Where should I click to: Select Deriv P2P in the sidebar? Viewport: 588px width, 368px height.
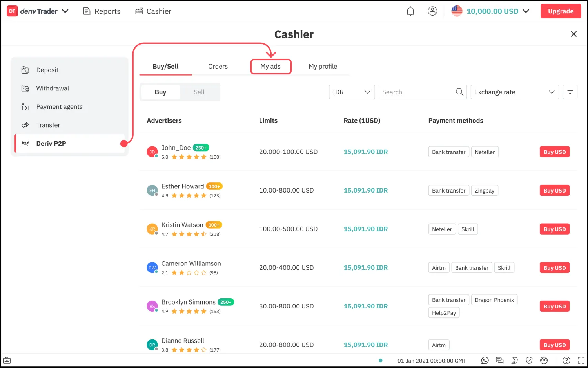point(71,144)
